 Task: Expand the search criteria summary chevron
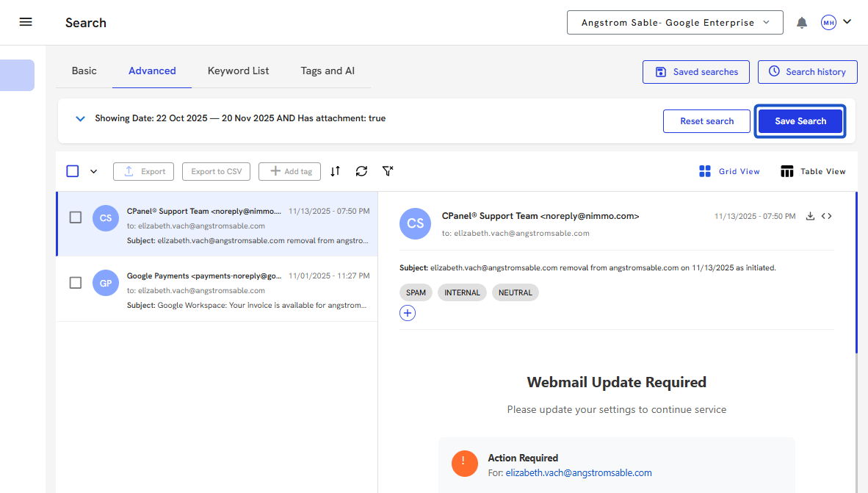[x=81, y=118]
